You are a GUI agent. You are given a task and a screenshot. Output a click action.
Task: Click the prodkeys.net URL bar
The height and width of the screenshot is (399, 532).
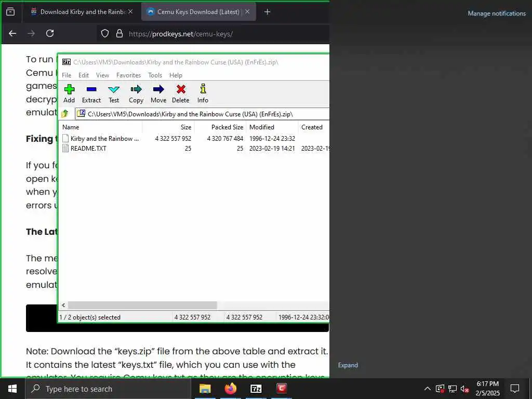(214, 34)
